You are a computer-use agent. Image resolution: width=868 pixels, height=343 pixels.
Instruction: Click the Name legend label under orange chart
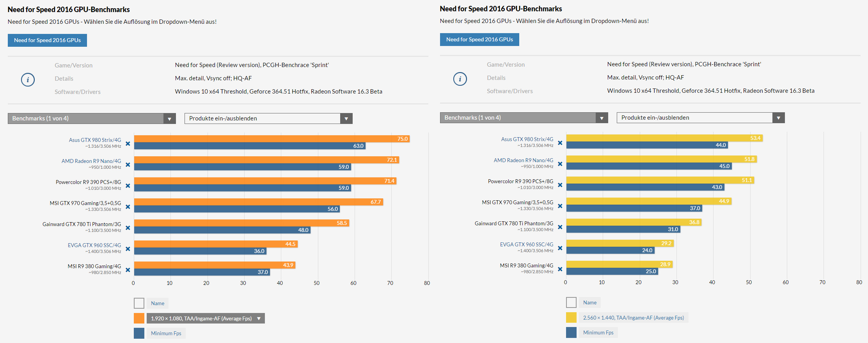[158, 303]
